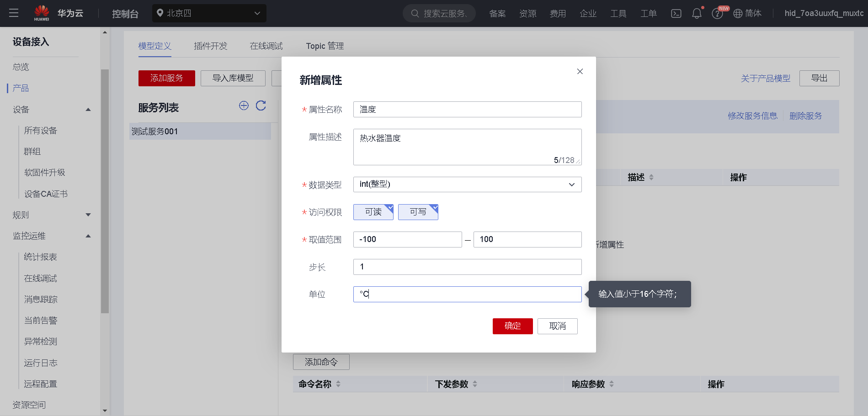Screen dimensions: 868x416
Task: Collapse the 设备 sidebar group
Action: [x=88, y=110]
